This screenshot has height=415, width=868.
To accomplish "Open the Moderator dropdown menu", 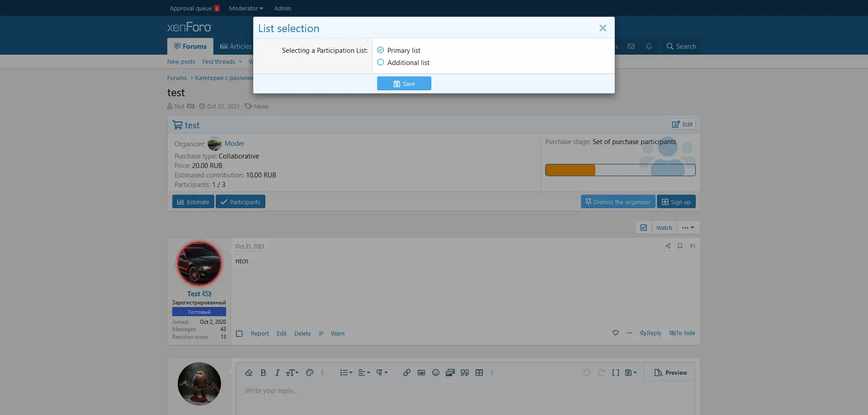I will [x=246, y=8].
